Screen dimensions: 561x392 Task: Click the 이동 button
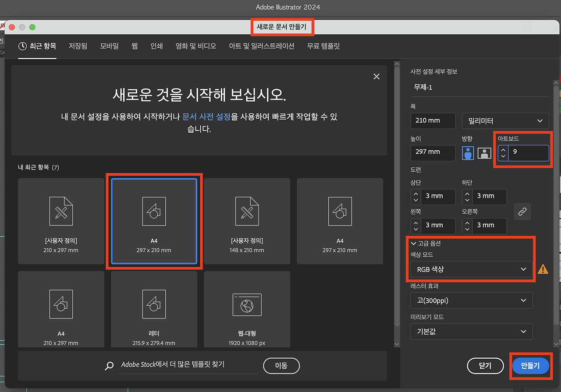click(281, 365)
